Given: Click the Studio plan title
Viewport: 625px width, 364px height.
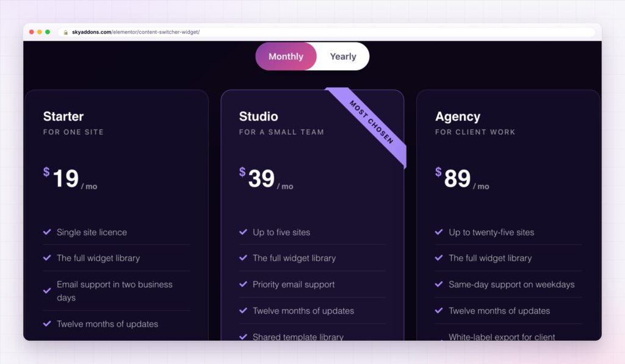Looking at the screenshot, I should coord(258,116).
